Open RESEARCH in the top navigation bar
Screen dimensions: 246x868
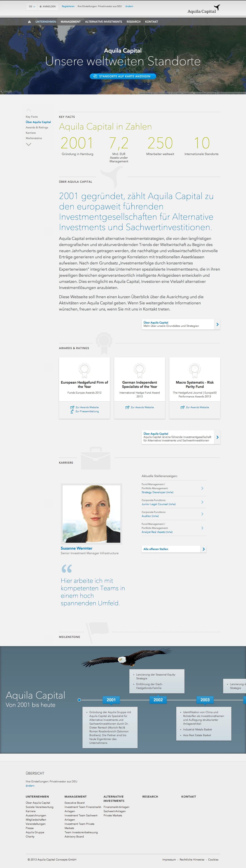pos(134,21)
